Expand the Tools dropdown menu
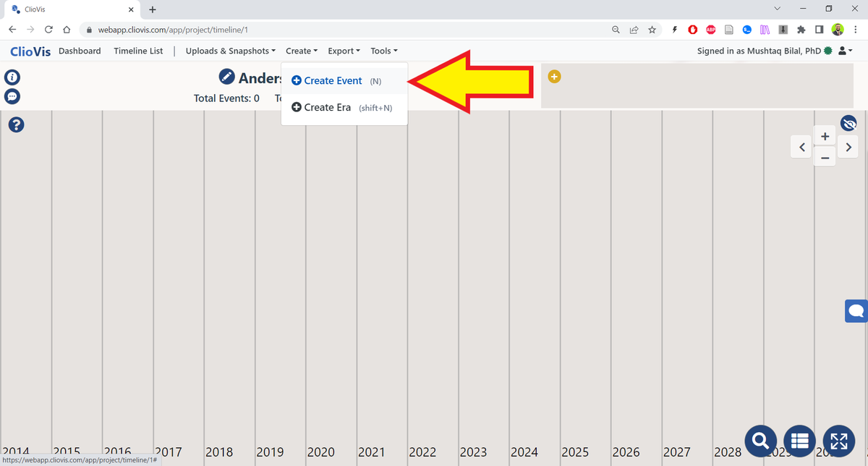 point(384,51)
